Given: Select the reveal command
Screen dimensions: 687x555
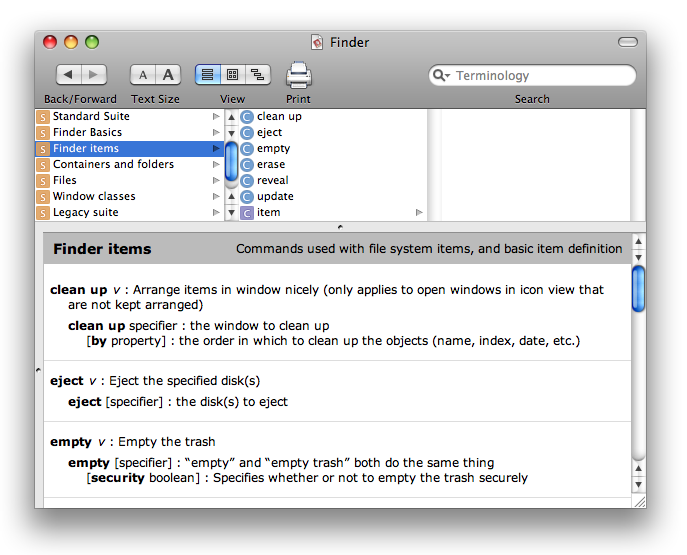Looking at the screenshot, I should pyautogui.click(x=333, y=180).
